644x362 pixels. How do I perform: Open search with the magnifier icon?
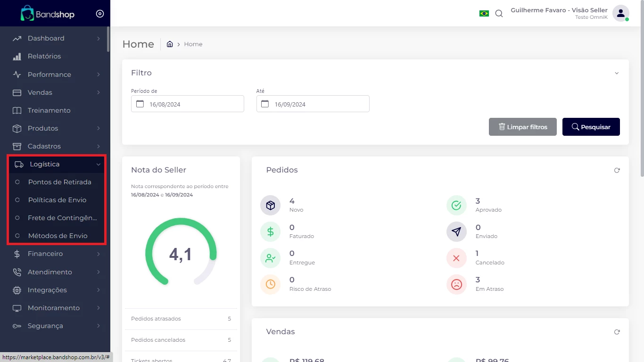tap(499, 14)
